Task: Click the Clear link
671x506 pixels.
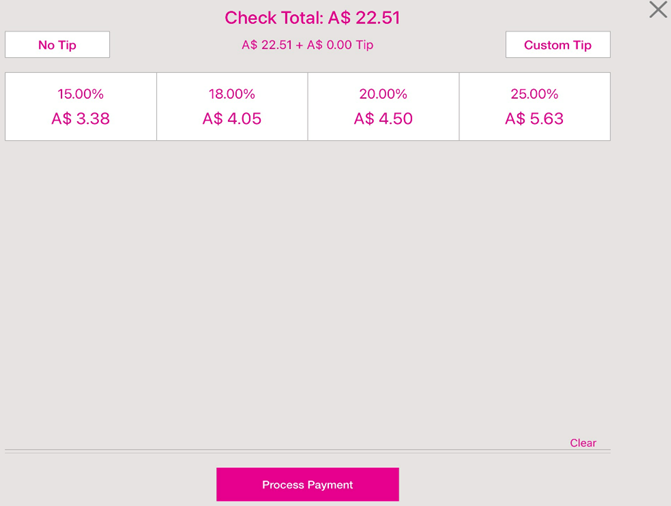Action: click(x=583, y=443)
